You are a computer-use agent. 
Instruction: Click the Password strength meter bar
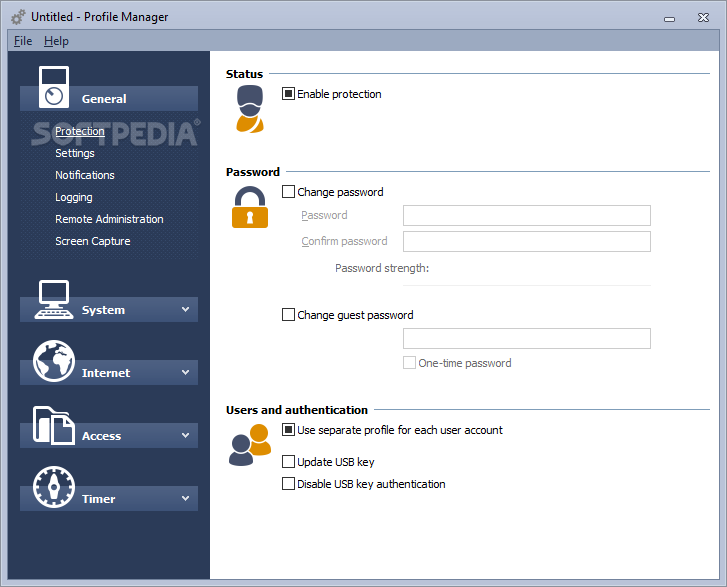click(527, 286)
